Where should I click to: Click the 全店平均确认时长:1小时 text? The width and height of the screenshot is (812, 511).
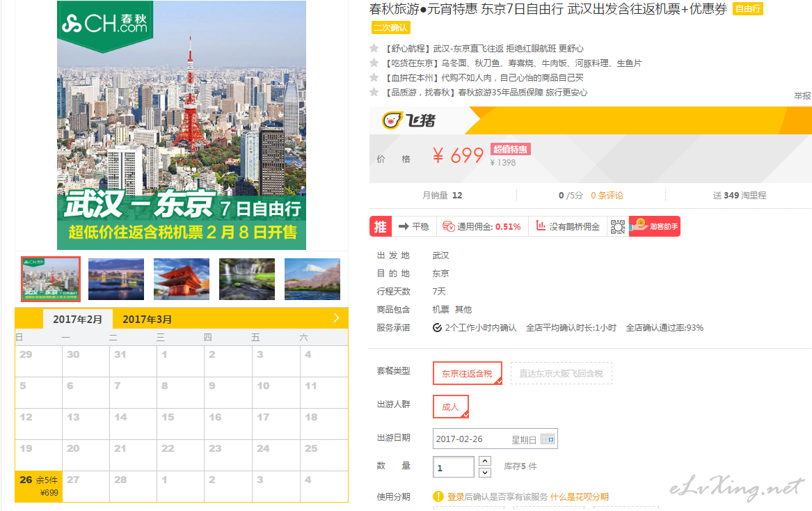[571, 327]
